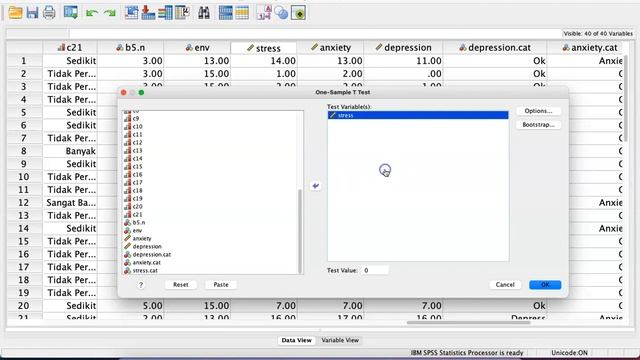This screenshot has height=360, width=640.
Task: Select c15 in the dialog variable list
Action: pos(137,167)
